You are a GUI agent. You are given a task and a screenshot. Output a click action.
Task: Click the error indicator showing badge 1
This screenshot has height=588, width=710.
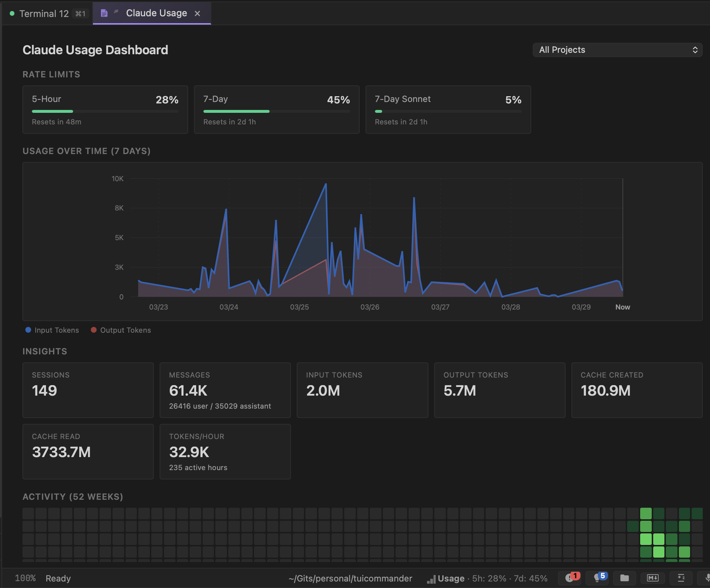[x=570, y=578]
